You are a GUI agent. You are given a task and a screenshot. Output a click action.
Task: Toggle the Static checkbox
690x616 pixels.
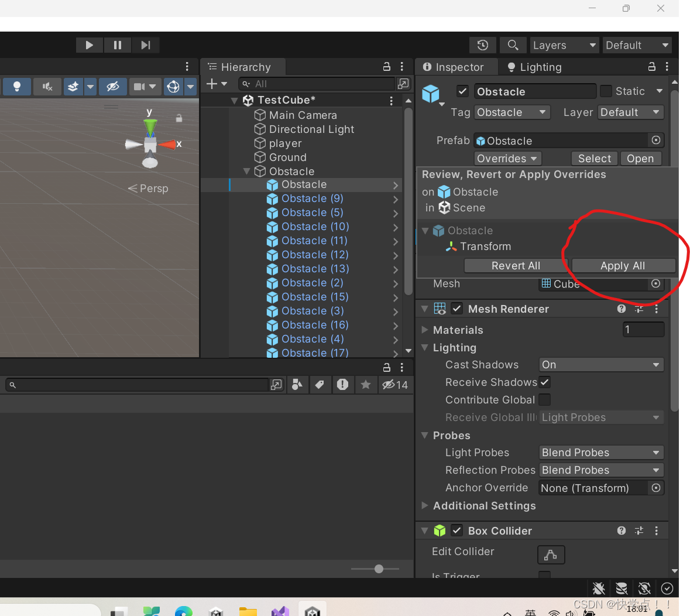click(606, 91)
